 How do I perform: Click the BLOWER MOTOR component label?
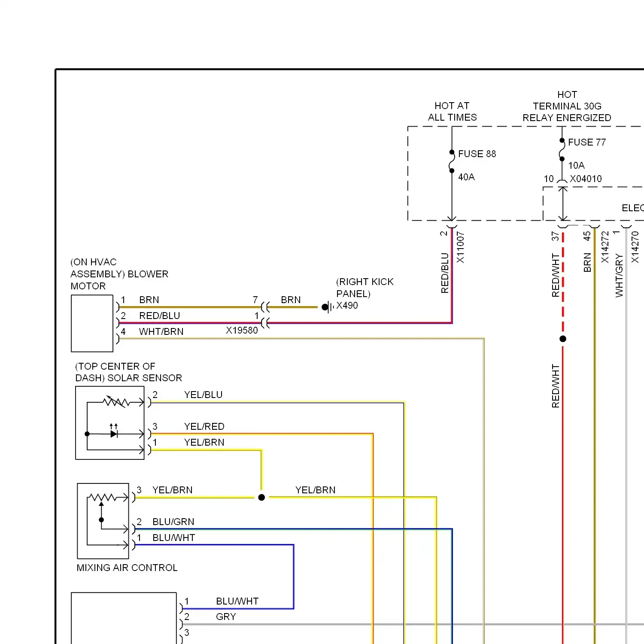119,280
